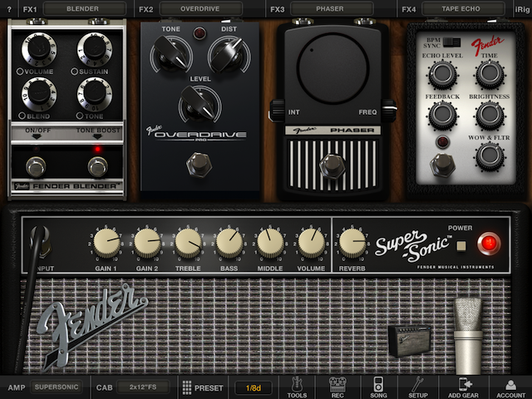Click the Blender TONE knob
The width and height of the screenshot is (532, 399).
[95, 94]
